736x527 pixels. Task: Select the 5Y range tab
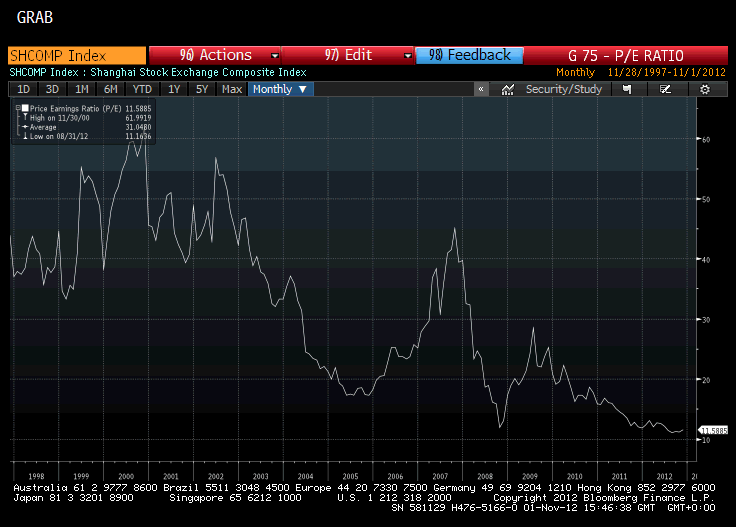point(202,89)
